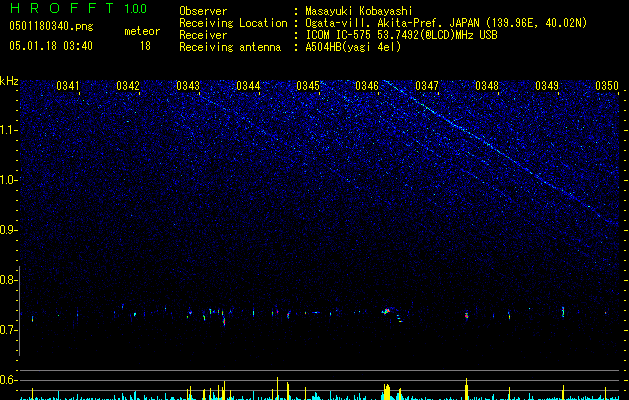
Task: Click the tallest yellow spike below 0344
Action: coord(277,388)
